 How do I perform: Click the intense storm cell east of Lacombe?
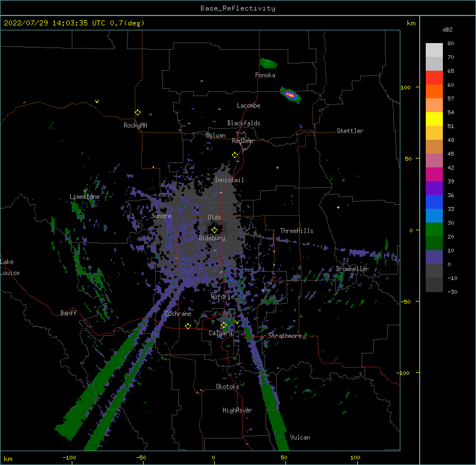click(290, 95)
